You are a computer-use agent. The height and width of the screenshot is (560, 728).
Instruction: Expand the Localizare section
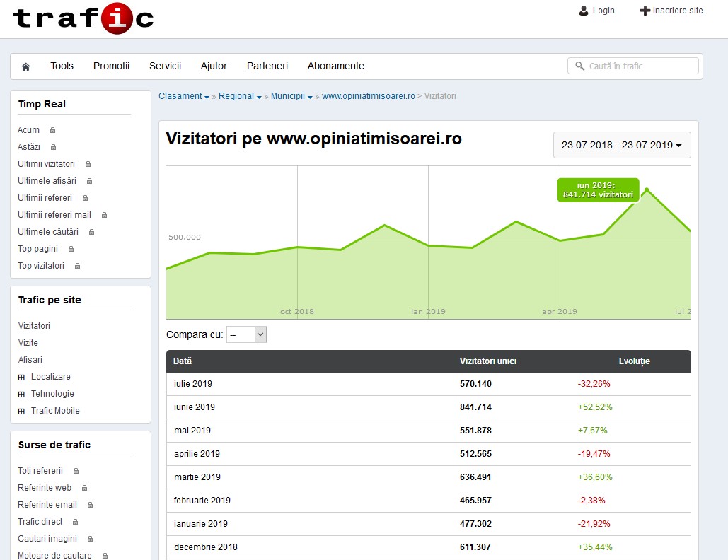click(x=21, y=377)
